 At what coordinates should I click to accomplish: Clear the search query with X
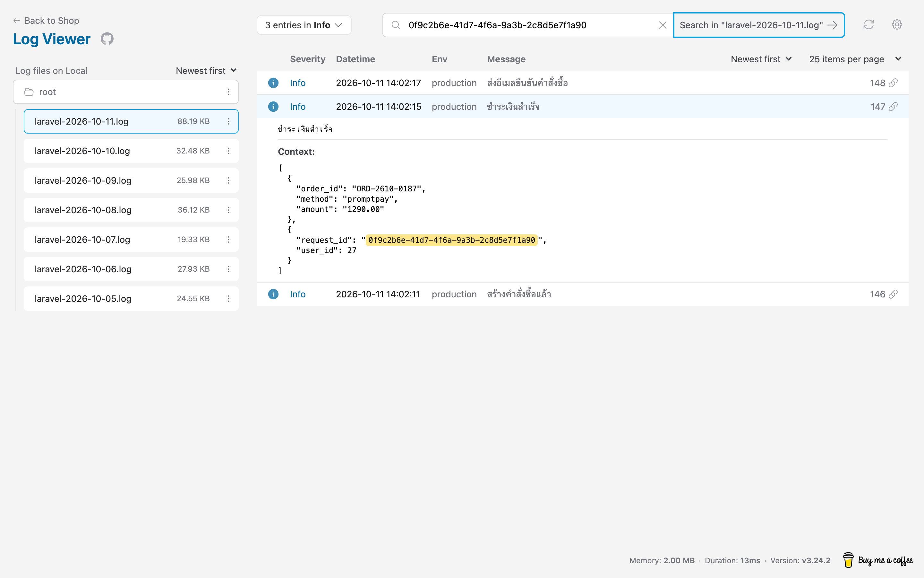663,25
